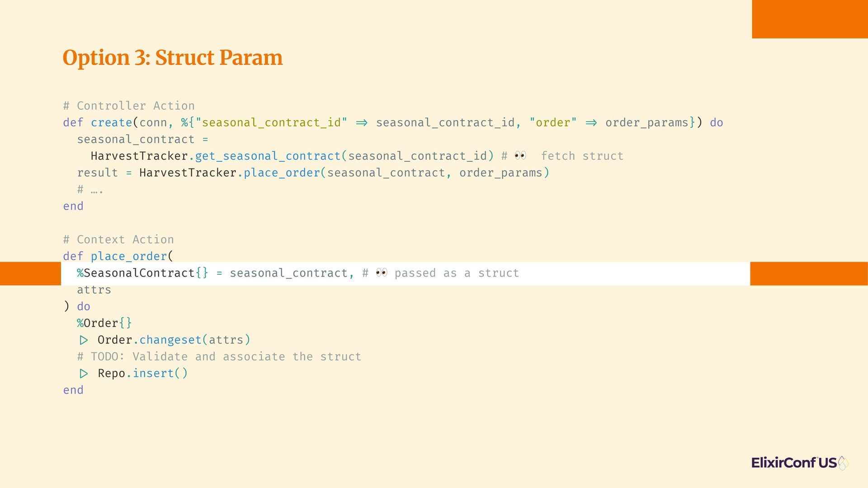Screen dimensions: 868x488
Task: Click the arrow after "order" string
Action: pyautogui.click(x=591, y=123)
